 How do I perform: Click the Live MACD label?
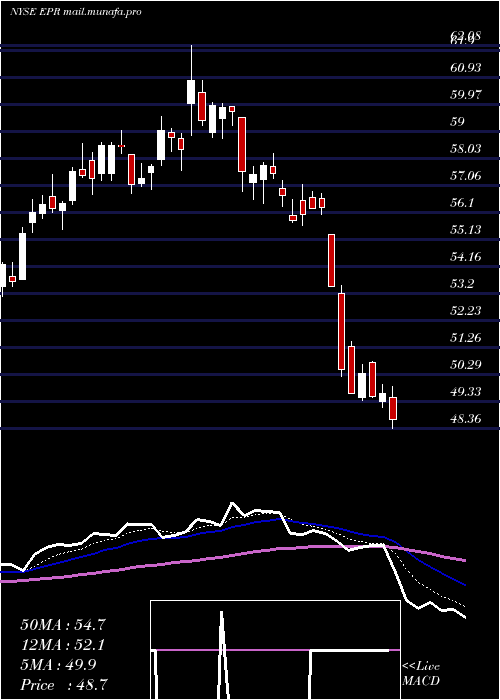[x=421, y=674]
